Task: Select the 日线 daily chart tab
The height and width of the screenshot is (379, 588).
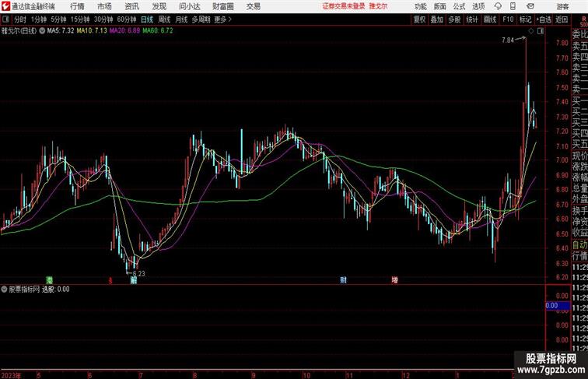Action: [x=147, y=19]
